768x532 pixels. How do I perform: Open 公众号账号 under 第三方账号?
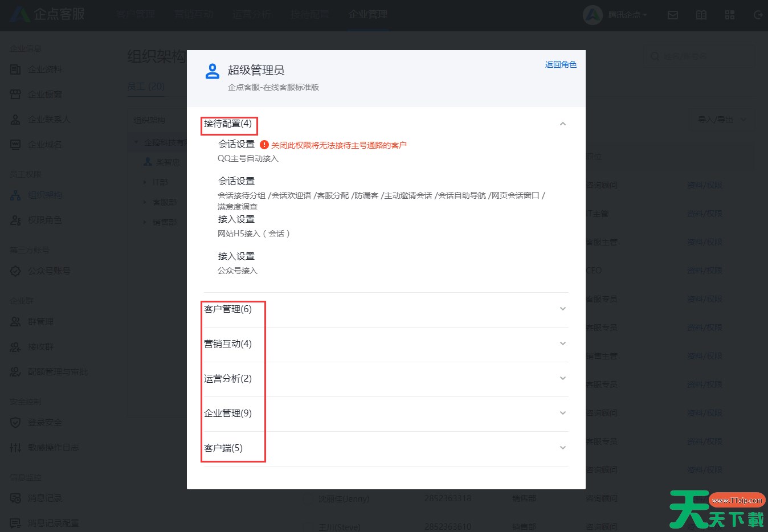tap(47, 271)
